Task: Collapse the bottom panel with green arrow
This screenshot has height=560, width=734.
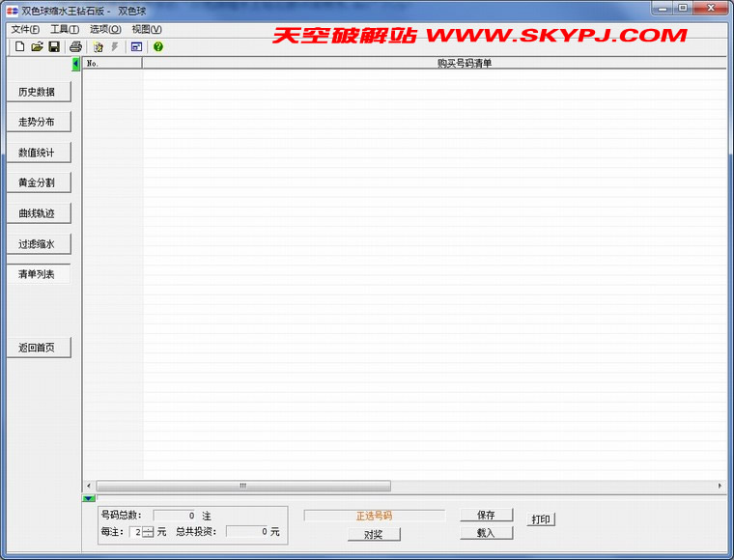Action: pyautogui.click(x=89, y=498)
